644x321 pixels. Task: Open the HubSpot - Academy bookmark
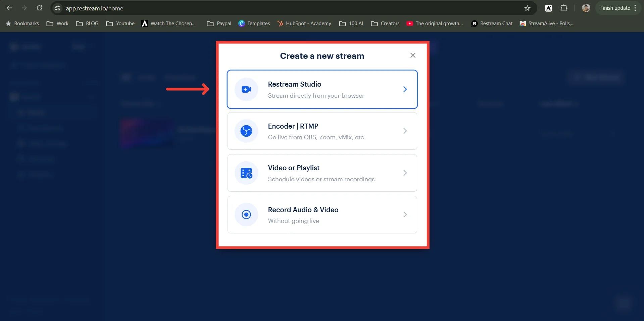[x=304, y=24]
